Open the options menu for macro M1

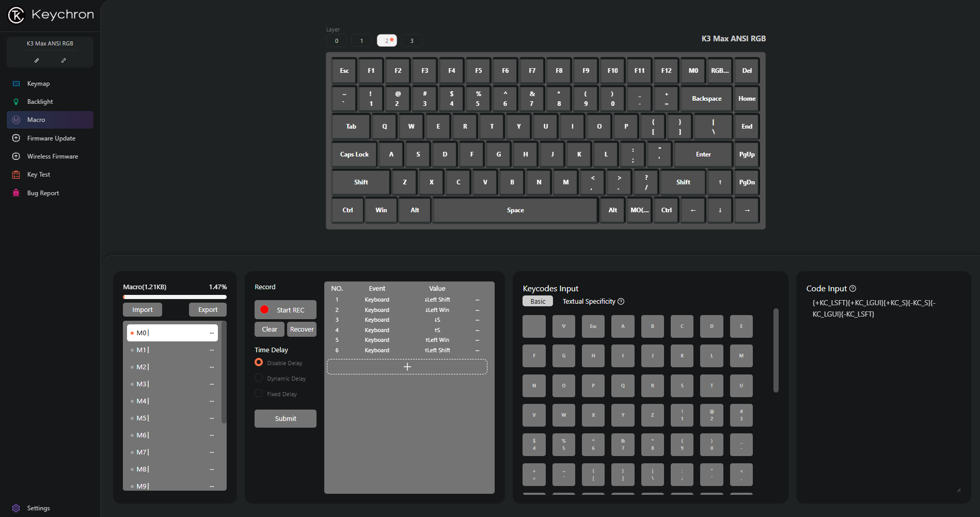[x=212, y=350]
